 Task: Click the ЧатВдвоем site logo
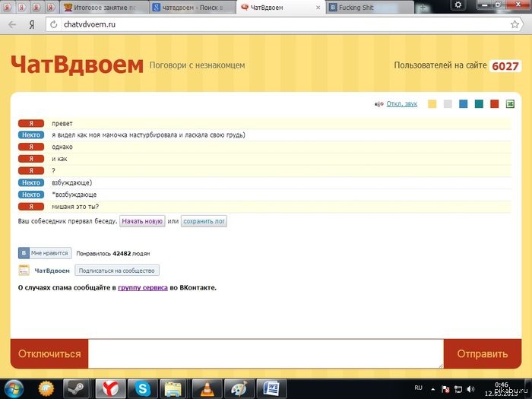pos(77,65)
